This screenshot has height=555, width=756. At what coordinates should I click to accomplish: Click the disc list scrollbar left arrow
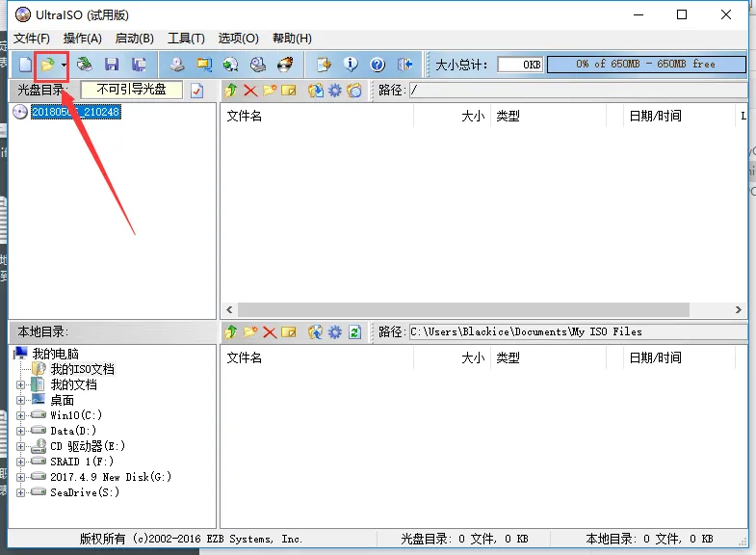click(229, 309)
